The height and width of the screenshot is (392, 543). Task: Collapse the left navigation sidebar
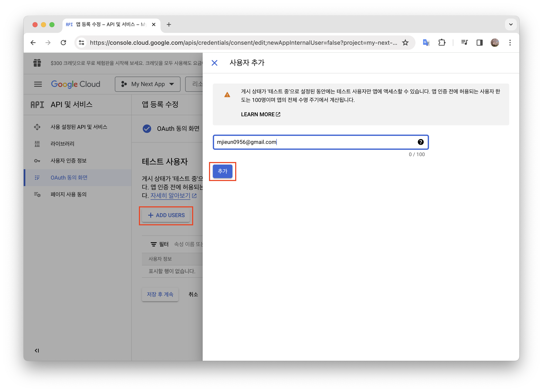click(37, 351)
